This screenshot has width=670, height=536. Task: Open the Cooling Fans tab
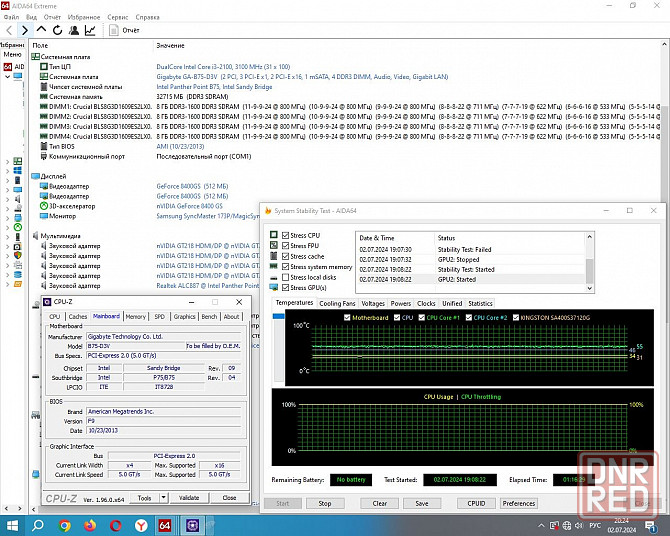click(x=337, y=303)
